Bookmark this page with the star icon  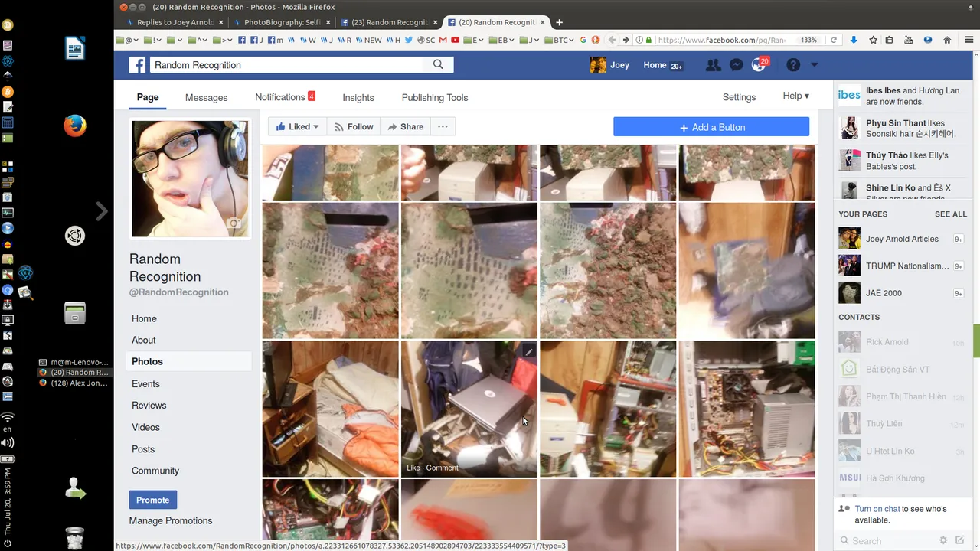873,40
